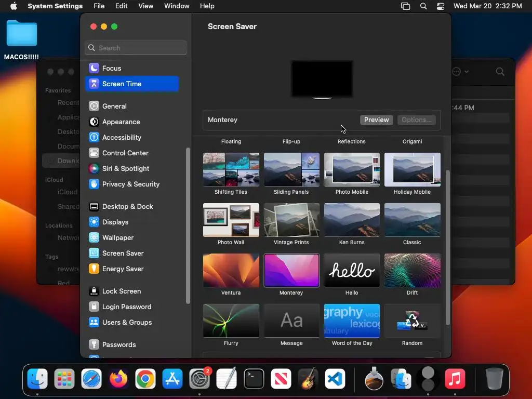Open Trash in the Dock
The height and width of the screenshot is (399, 532).
[x=495, y=379]
